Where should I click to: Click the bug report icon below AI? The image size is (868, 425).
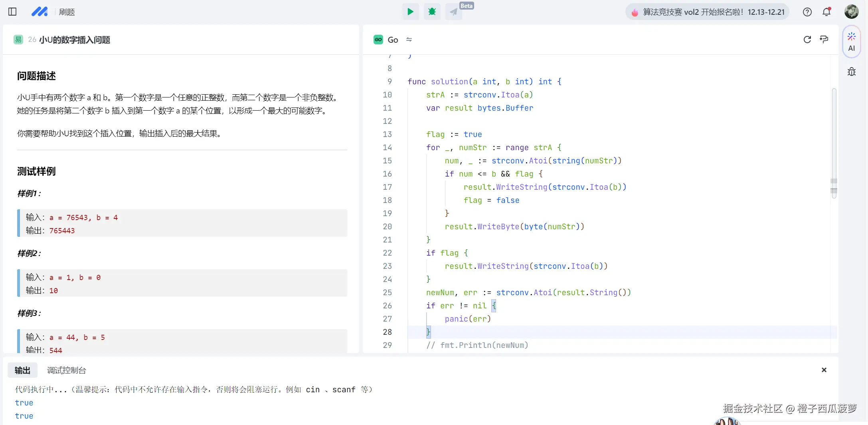tap(852, 72)
